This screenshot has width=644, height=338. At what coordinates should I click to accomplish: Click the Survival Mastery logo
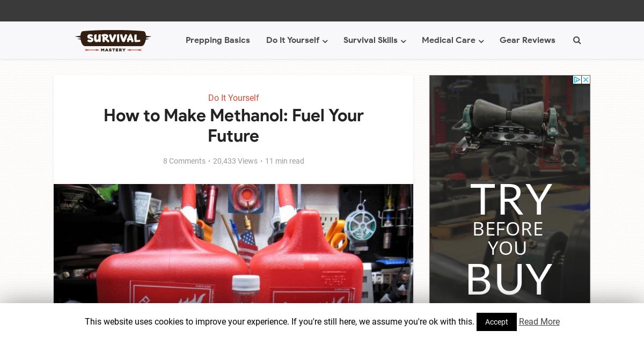[x=113, y=41]
